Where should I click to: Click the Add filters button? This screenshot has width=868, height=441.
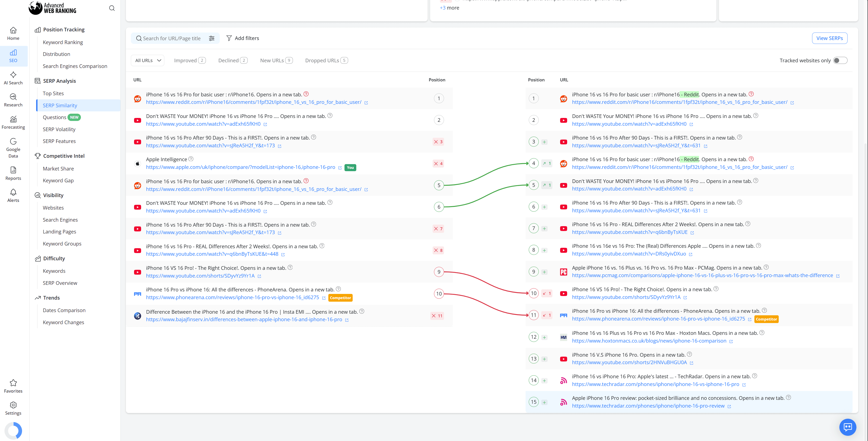(x=243, y=38)
